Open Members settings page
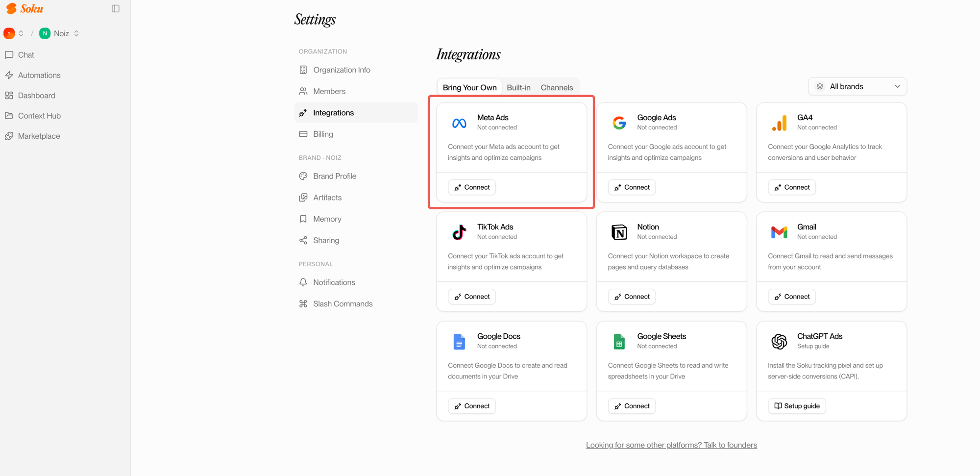Image resolution: width=980 pixels, height=476 pixels. tap(356, 91)
